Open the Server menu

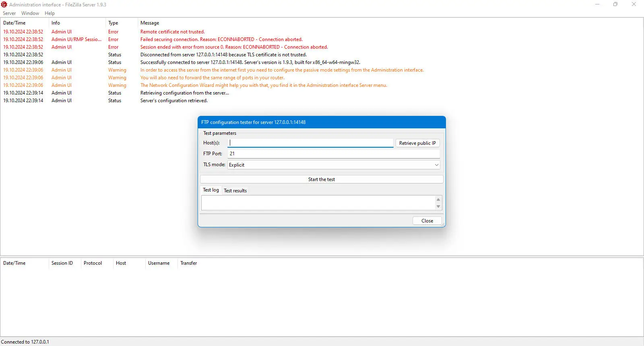click(x=9, y=13)
